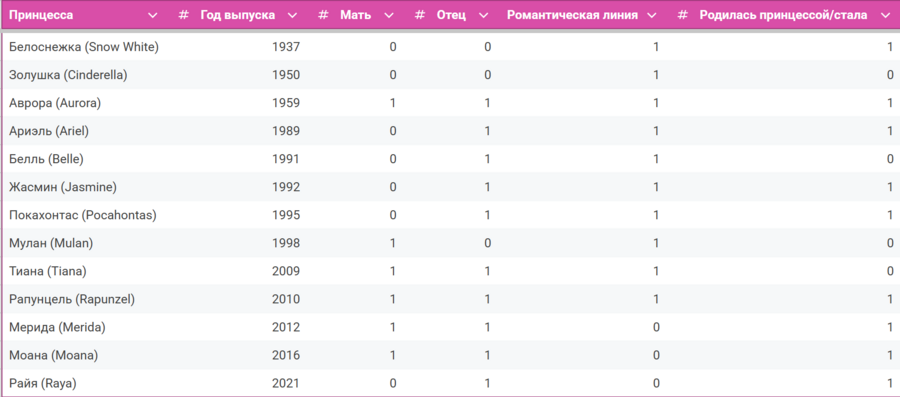Screen dimensions: 900x397
Task: Select the Мулан (Mulan) cell
Action: click(51, 243)
